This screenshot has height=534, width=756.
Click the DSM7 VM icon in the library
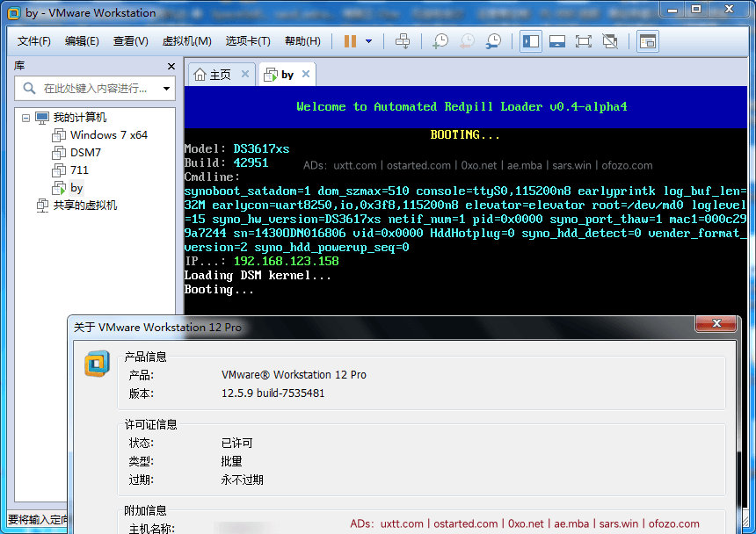point(59,153)
